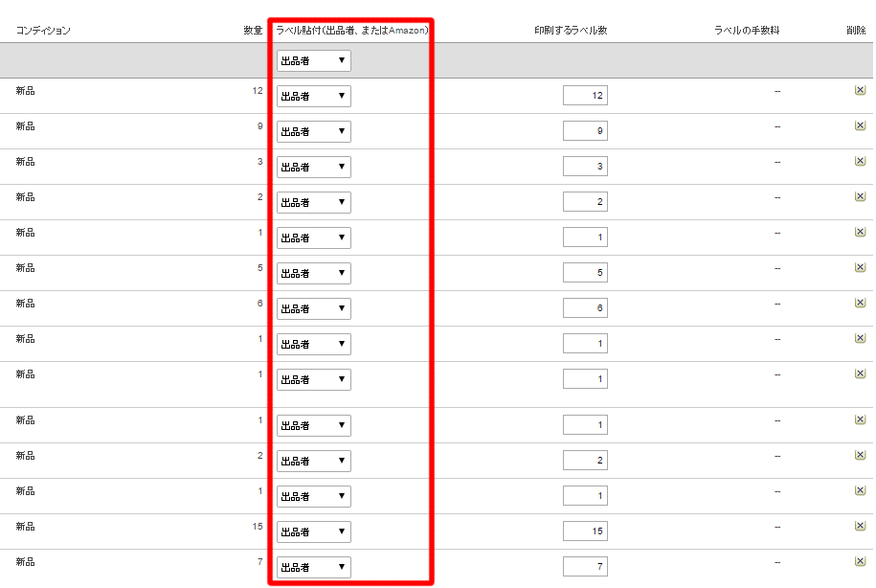Delete the row with quantity 15

click(860, 526)
